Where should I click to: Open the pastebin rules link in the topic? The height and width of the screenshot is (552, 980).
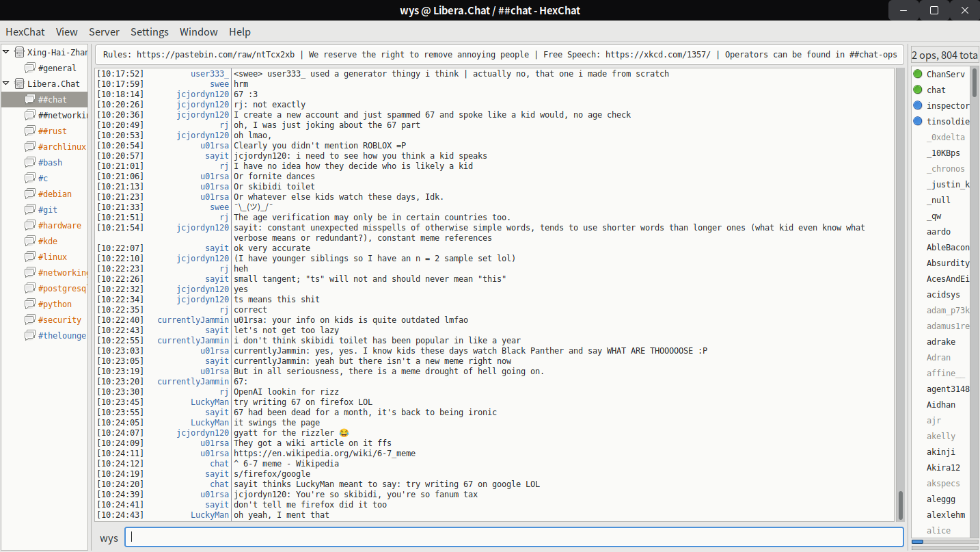216,55
